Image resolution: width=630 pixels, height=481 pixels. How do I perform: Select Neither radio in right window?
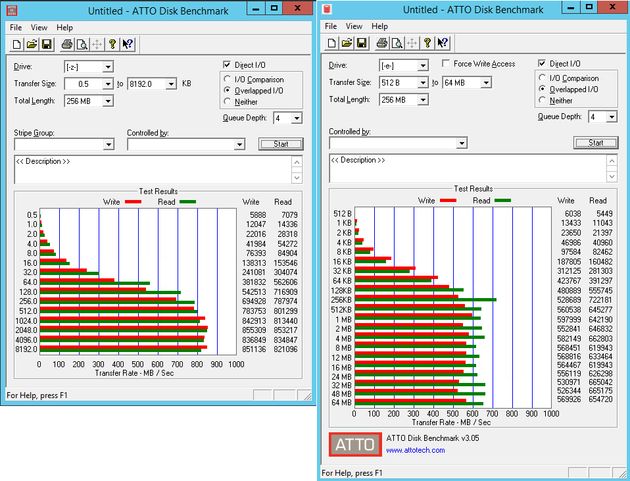tap(542, 100)
